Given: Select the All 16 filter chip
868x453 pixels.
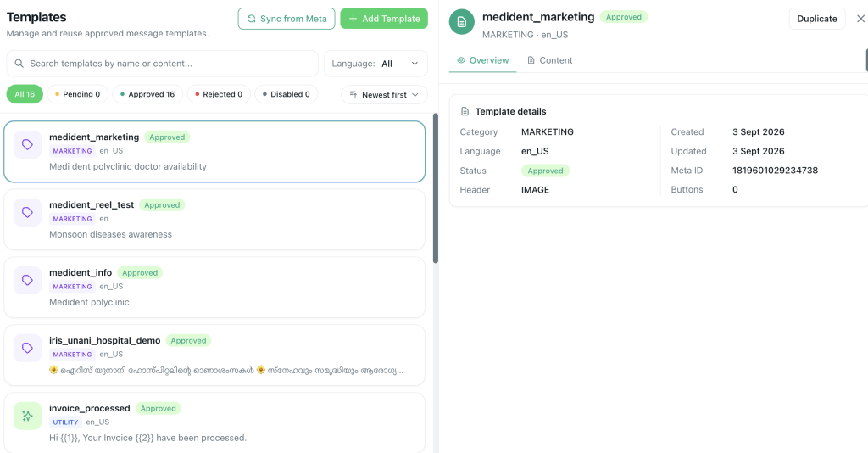Looking at the screenshot, I should click(x=25, y=94).
